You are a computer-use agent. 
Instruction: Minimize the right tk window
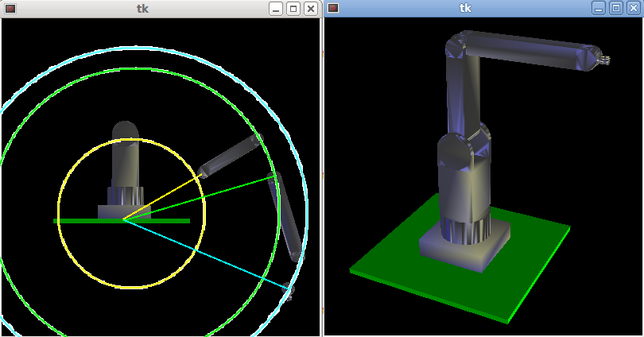[599, 8]
